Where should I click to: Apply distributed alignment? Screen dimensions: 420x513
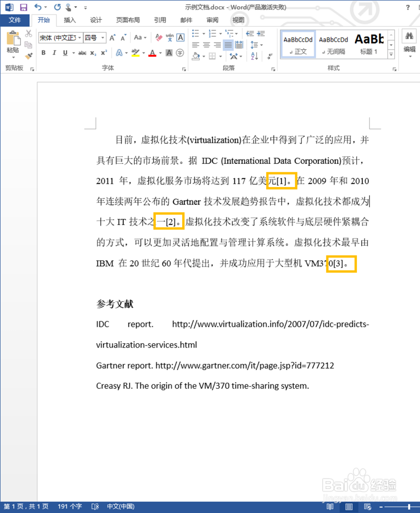click(x=239, y=45)
